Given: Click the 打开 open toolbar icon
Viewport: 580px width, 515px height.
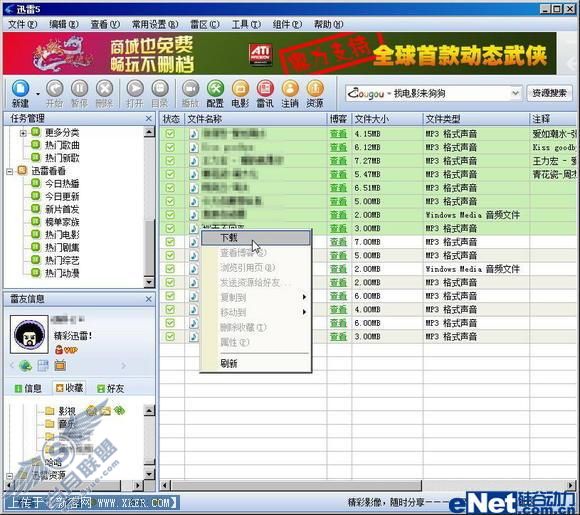Looking at the screenshot, I should click(135, 89).
